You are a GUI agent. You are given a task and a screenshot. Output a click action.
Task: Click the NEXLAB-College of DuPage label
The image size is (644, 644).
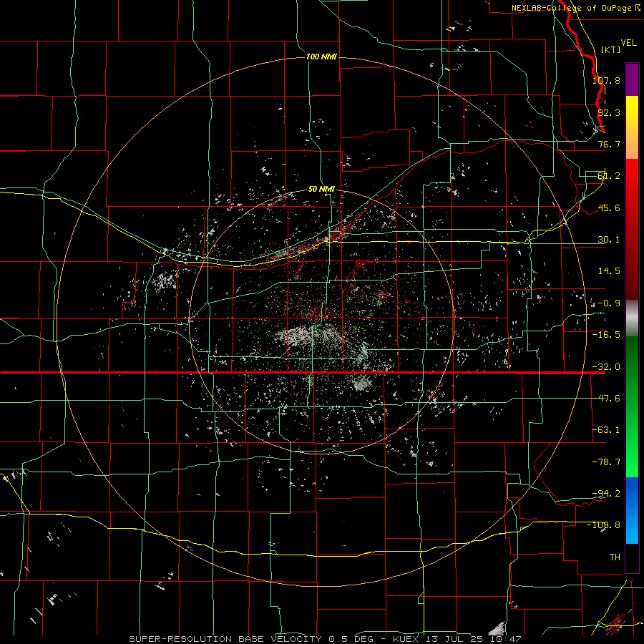click(x=572, y=8)
